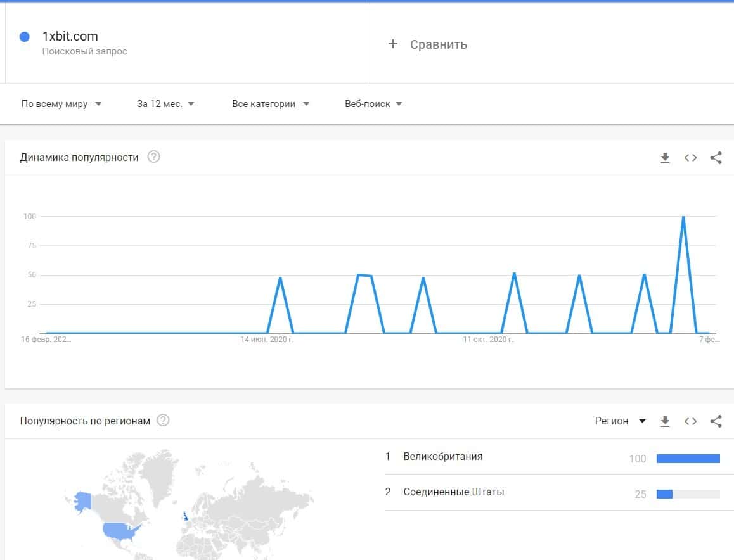The width and height of the screenshot is (734, 560).
Task: Share the popularity dynamics chart
Action: (716, 158)
